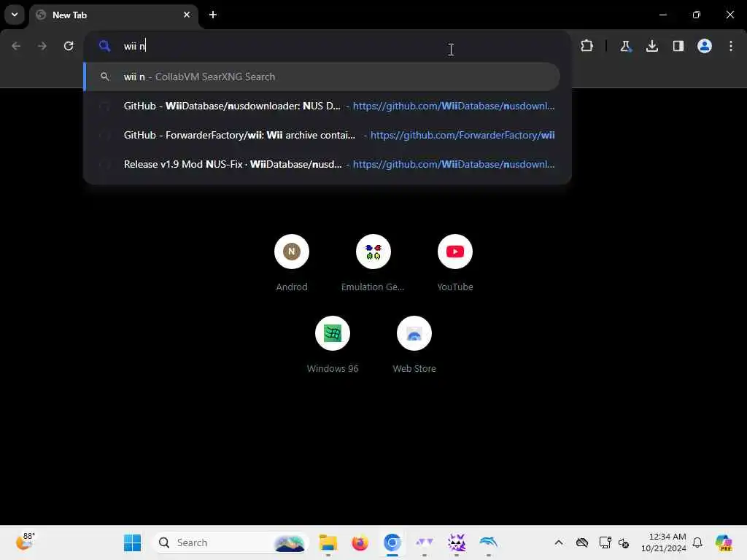Open the notifications bell icon
The height and width of the screenshot is (560, 747).
coord(697,542)
